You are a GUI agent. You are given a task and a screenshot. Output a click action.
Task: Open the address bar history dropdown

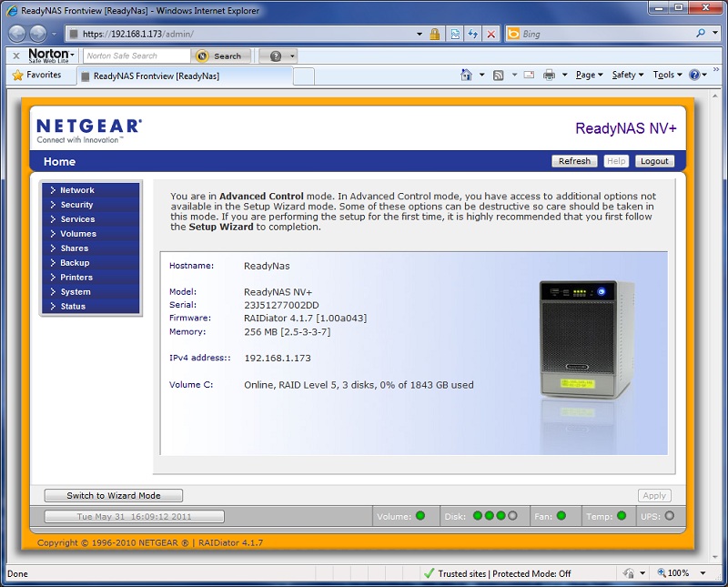click(420, 34)
